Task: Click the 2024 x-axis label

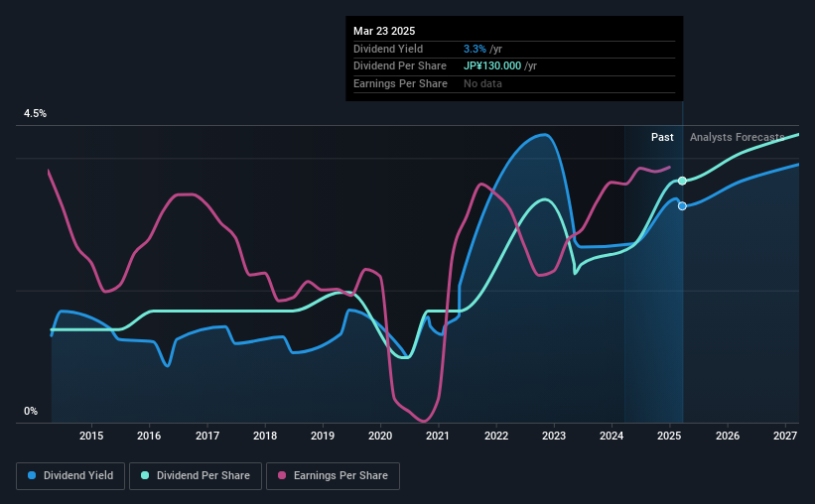Action: click(x=611, y=436)
